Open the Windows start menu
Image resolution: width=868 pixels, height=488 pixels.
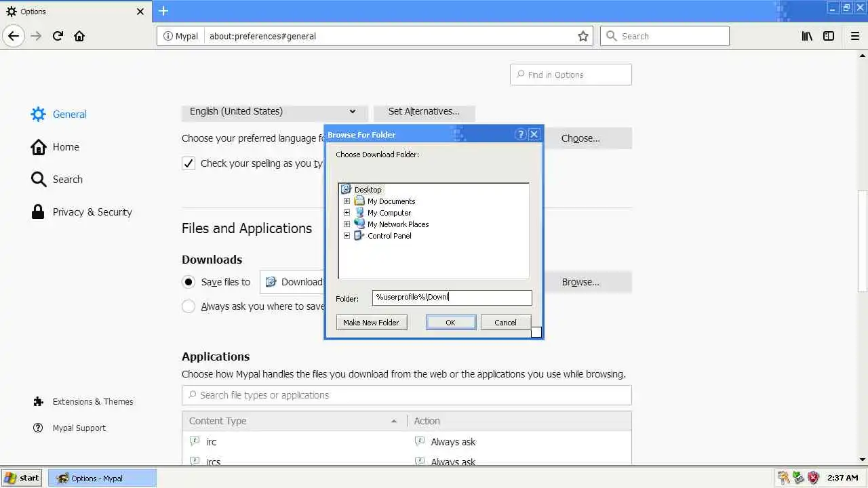click(x=21, y=478)
